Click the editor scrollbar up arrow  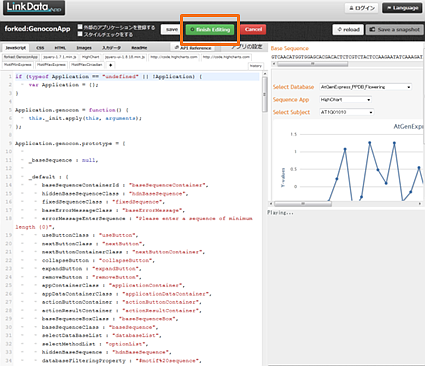(x=265, y=73)
